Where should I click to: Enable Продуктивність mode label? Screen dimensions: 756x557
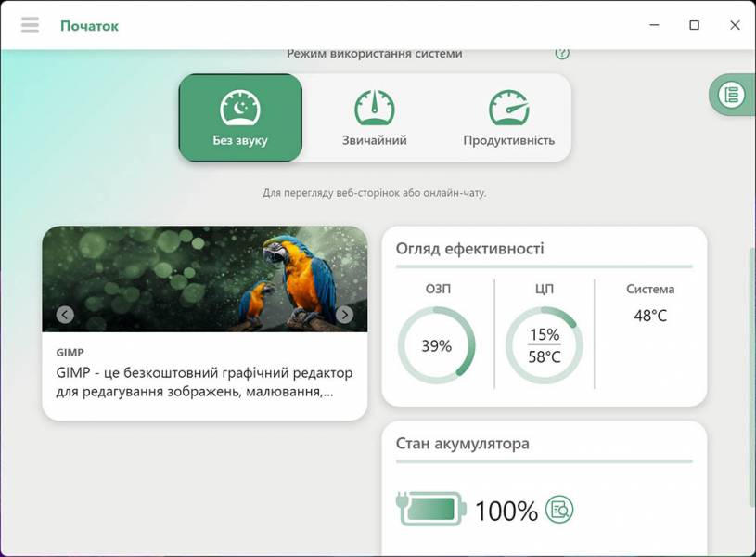point(508,141)
